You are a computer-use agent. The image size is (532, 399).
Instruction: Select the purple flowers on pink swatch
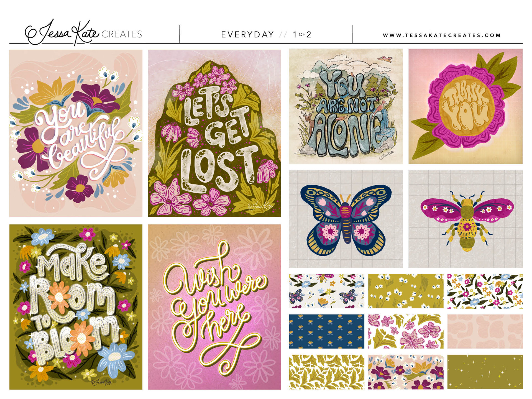(x=406, y=372)
